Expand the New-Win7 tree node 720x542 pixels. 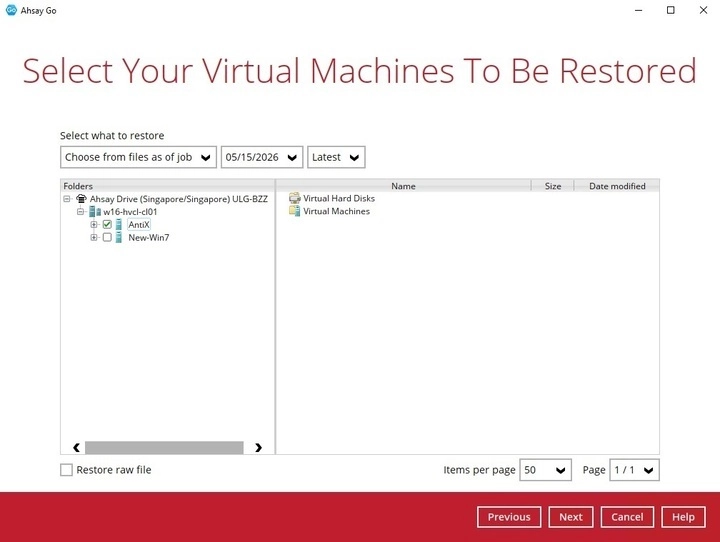[94, 237]
